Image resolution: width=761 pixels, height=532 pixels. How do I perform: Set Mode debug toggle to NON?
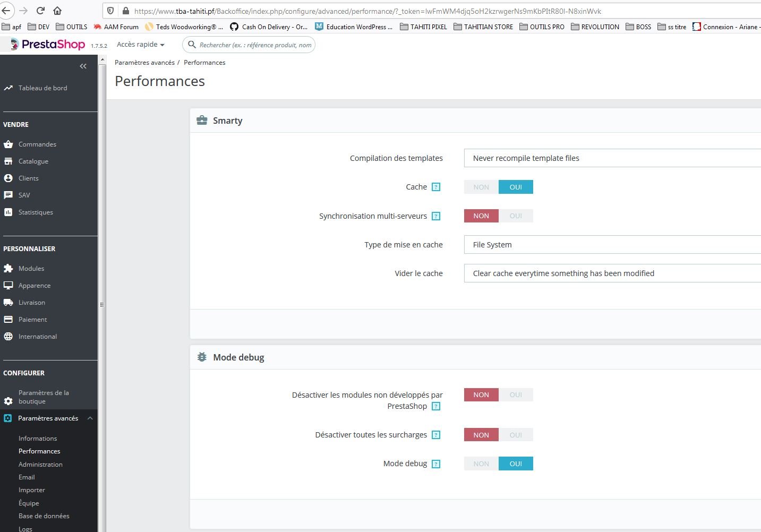[481, 464]
